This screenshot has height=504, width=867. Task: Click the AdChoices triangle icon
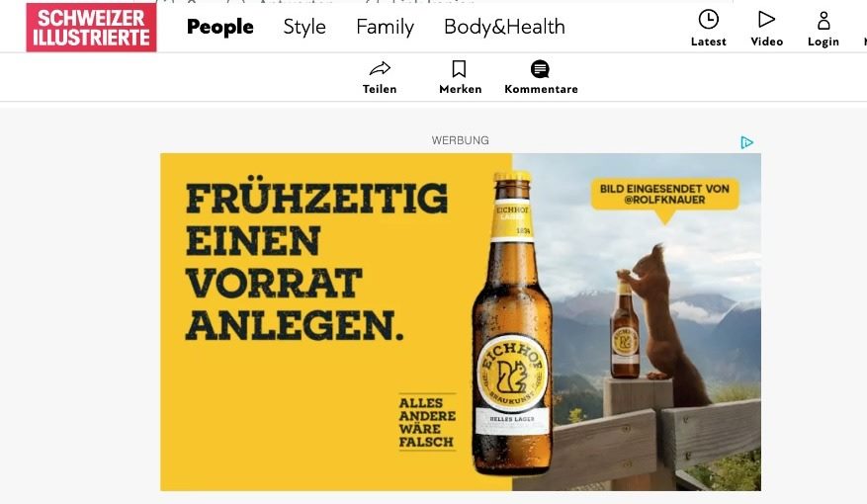(746, 142)
